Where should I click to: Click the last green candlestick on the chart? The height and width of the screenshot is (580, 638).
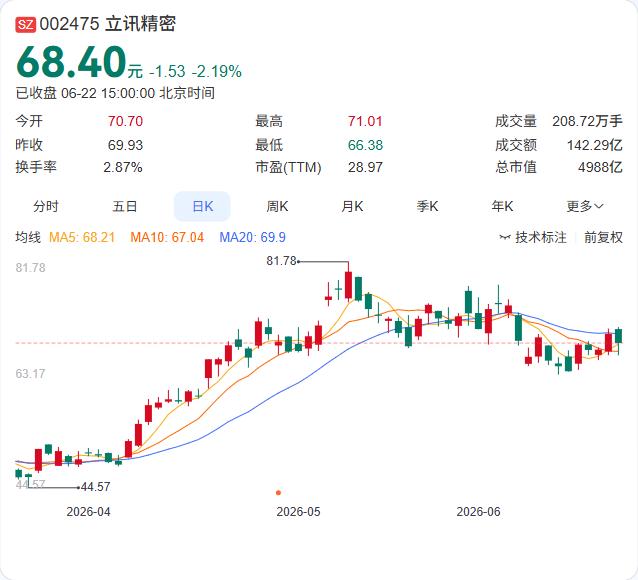pyautogui.click(x=618, y=336)
